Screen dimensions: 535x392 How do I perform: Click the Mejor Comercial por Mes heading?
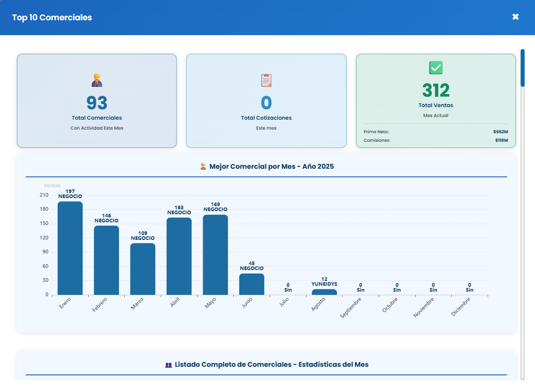pyautogui.click(x=272, y=167)
